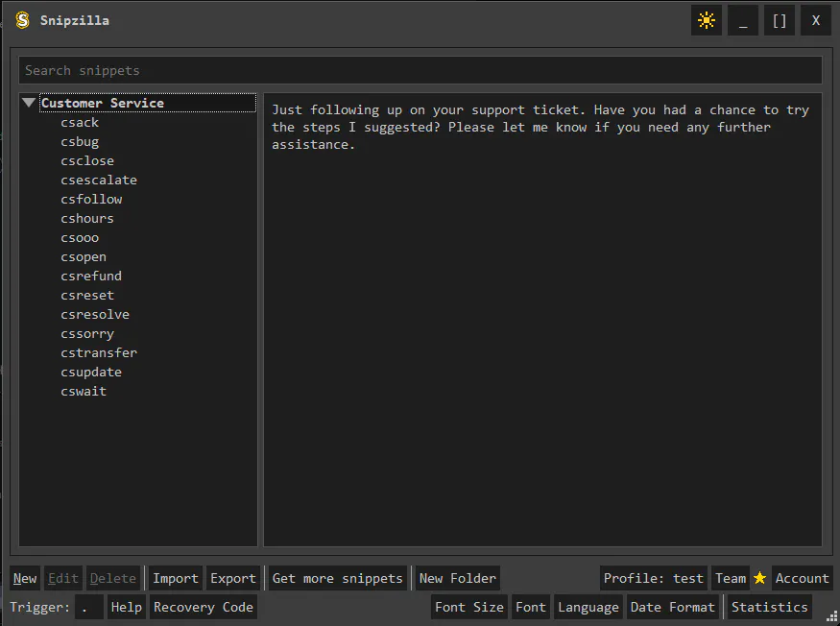Click the Snipzilla logo icon
Image resolution: width=840 pixels, height=626 pixels.
(22, 20)
